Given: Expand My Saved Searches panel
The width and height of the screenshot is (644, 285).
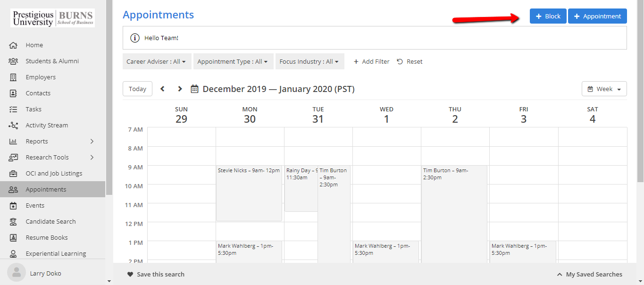Looking at the screenshot, I should [x=589, y=275].
